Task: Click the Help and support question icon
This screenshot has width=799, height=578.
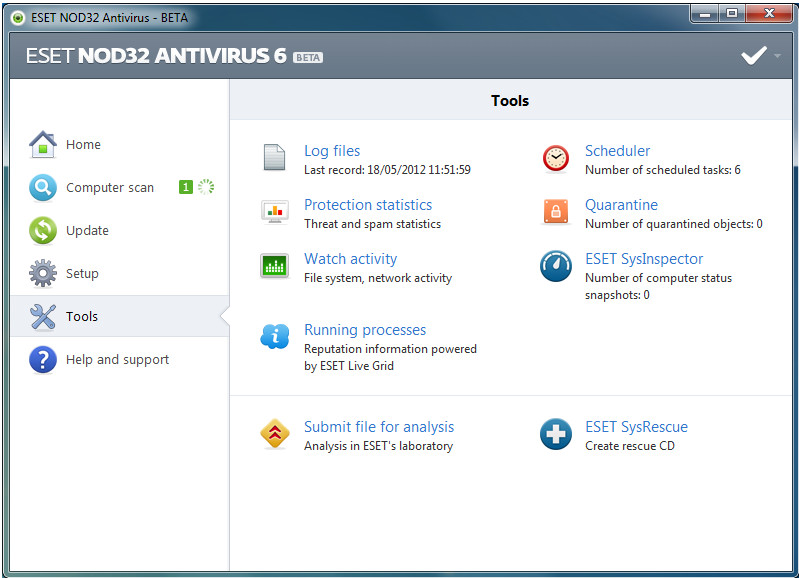Action: [x=43, y=359]
